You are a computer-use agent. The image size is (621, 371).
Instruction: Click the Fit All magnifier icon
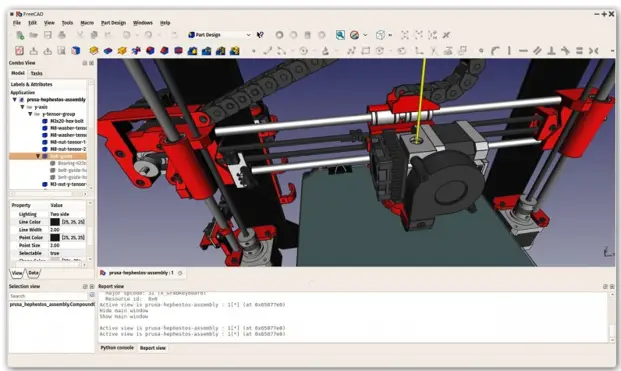coord(340,35)
